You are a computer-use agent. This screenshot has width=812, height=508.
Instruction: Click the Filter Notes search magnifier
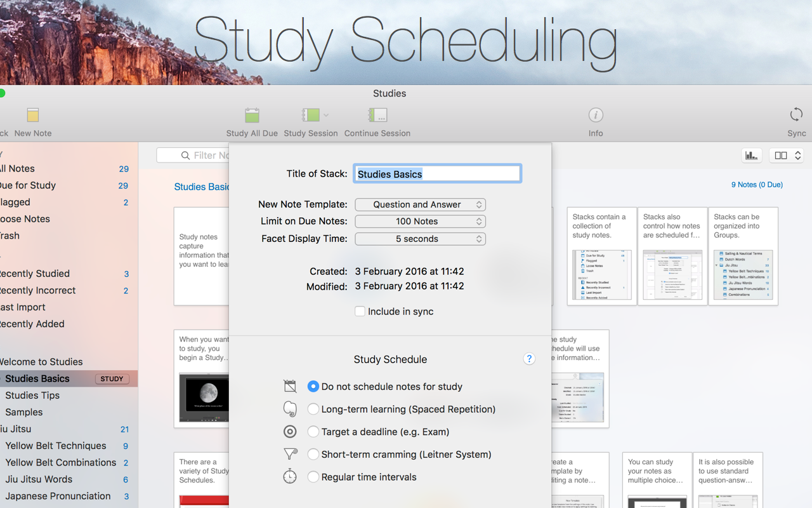pos(185,155)
